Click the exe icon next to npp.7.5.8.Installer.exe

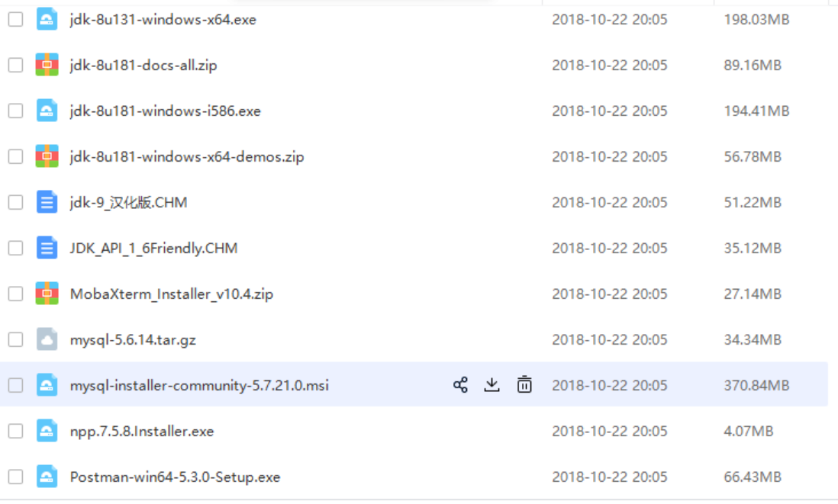pos(47,431)
